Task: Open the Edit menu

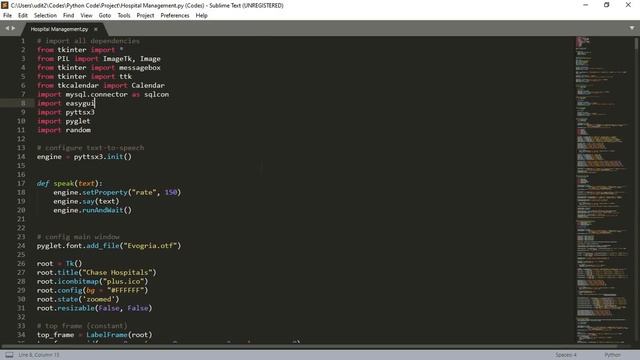Action: (x=23, y=16)
